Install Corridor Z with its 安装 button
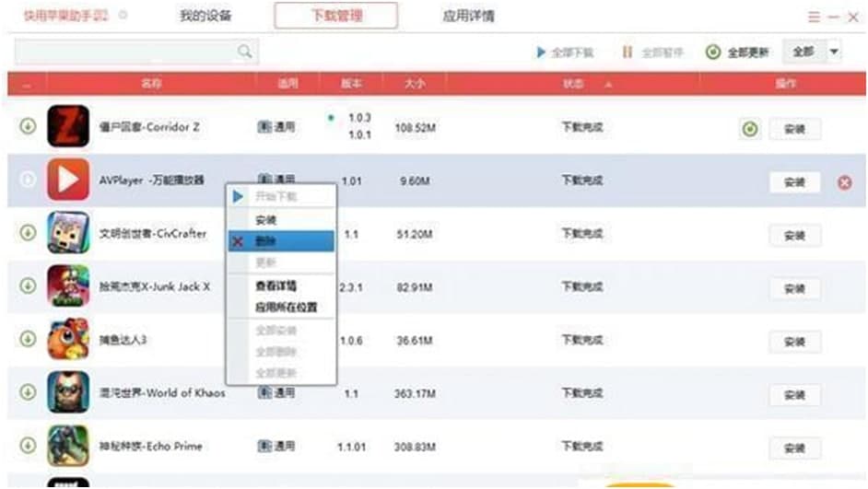This screenshot has width=868, height=489. tap(794, 130)
